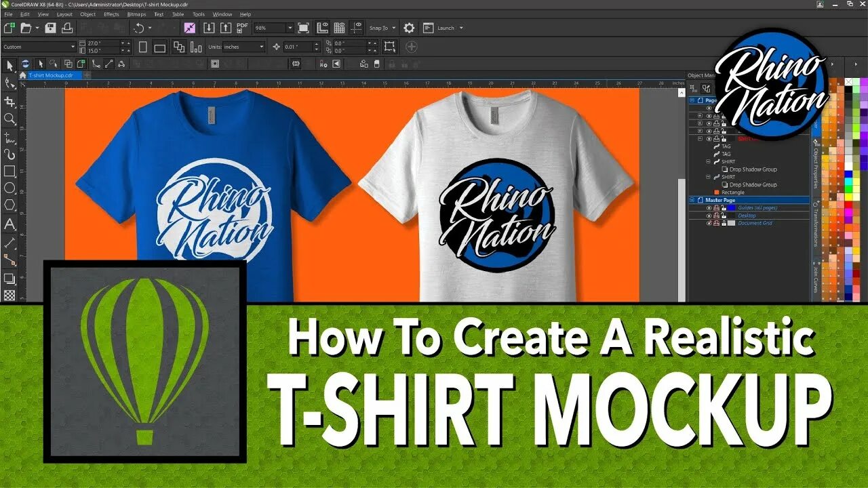Viewport: 868px width, 488px height.
Task: Select portrait page orientation
Action: click(x=143, y=47)
